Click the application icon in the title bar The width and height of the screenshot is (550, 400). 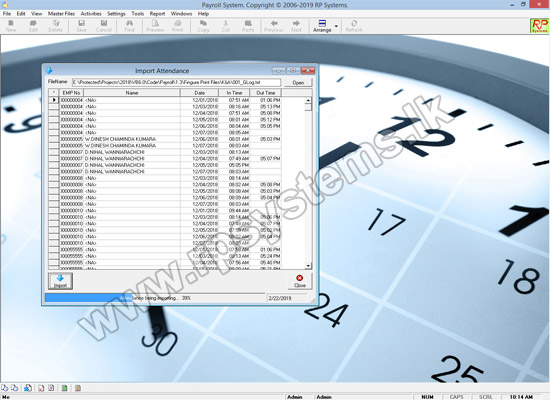[x=5, y=5]
